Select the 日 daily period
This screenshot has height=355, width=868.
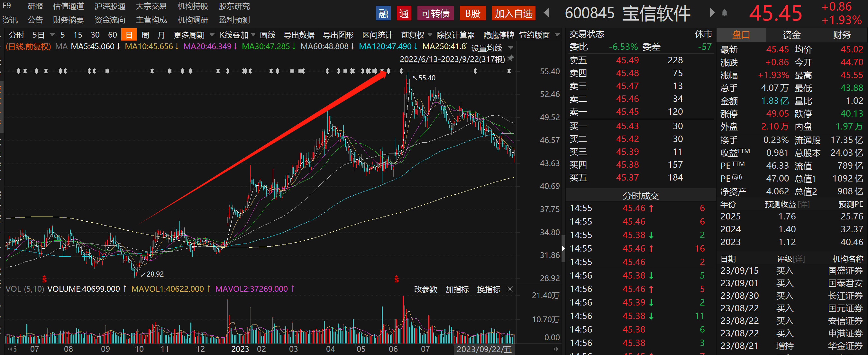[129, 35]
